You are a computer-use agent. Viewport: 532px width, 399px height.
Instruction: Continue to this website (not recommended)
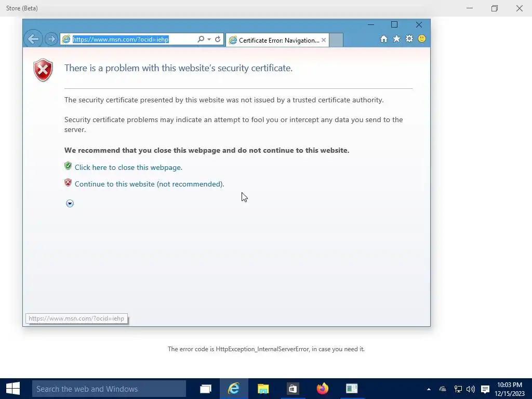tap(149, 184)
